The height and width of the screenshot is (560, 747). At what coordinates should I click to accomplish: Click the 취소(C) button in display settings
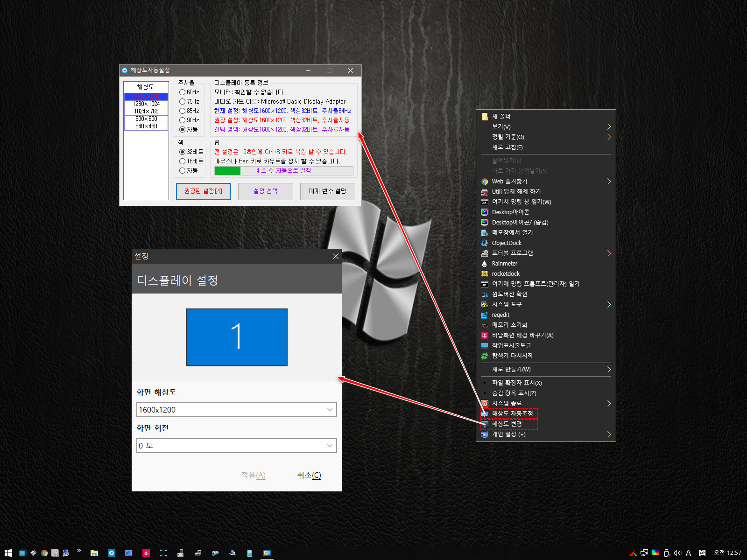309,475
